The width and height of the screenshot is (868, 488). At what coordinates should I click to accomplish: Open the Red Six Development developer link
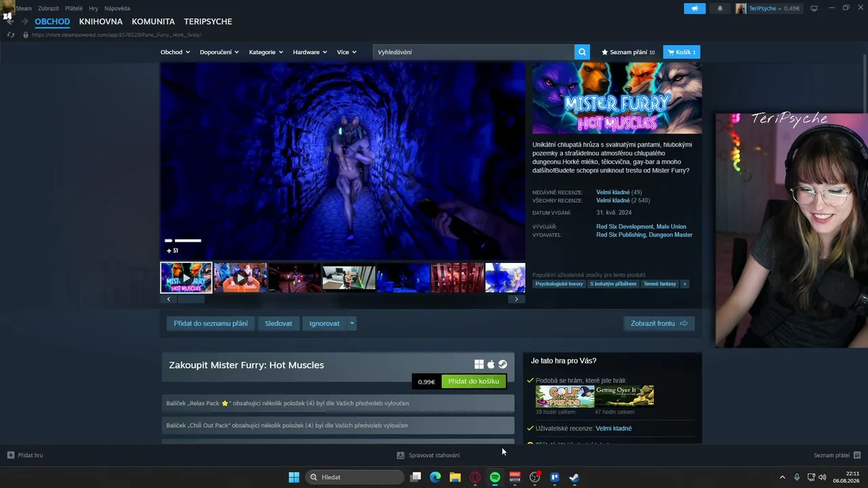click(625, 227)
